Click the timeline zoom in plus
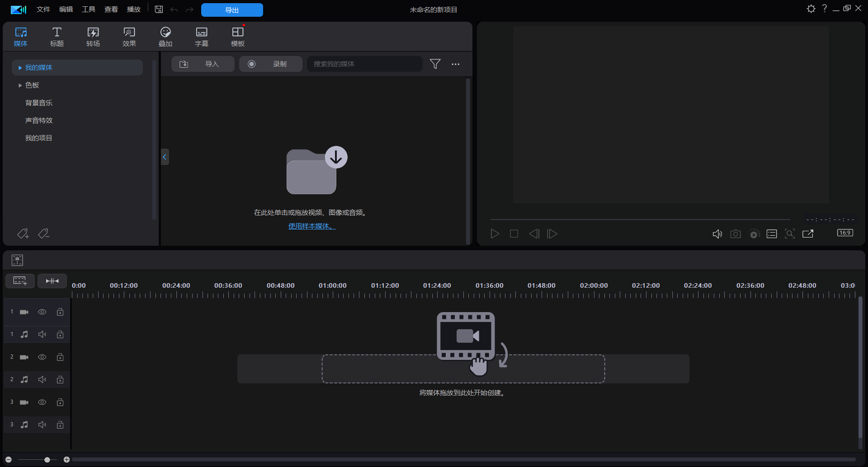Image resolution: width=868 pixels, height=467 pixels. click(66, 460)
